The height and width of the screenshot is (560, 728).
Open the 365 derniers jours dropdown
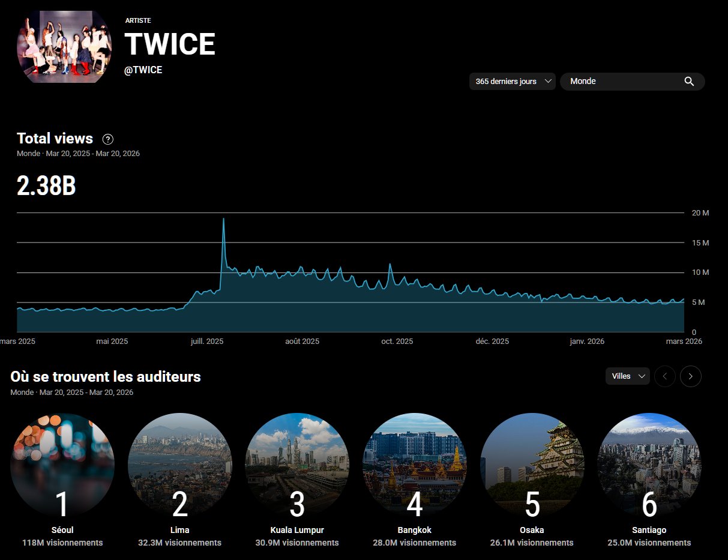pyautogui.click(x=513, y=82)
